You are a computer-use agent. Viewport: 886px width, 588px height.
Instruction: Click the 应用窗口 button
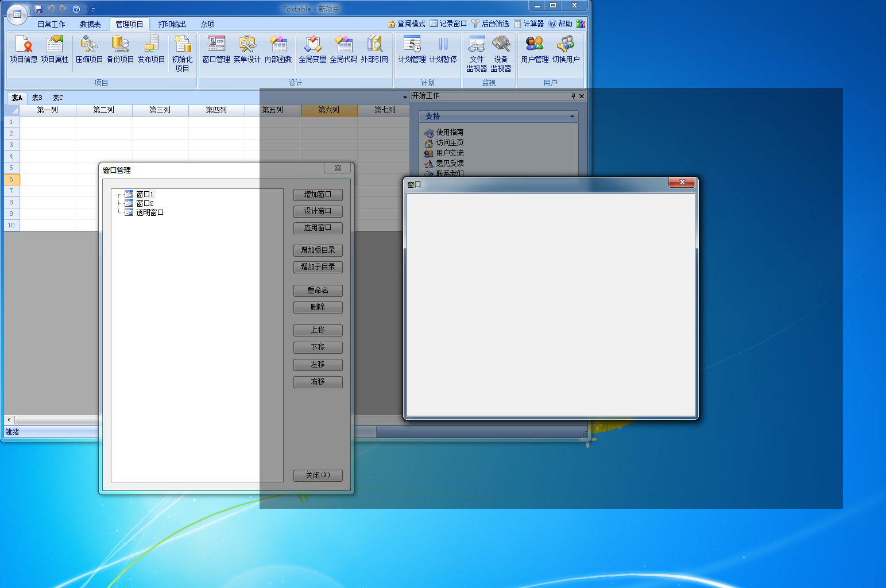tap(318, 228)
